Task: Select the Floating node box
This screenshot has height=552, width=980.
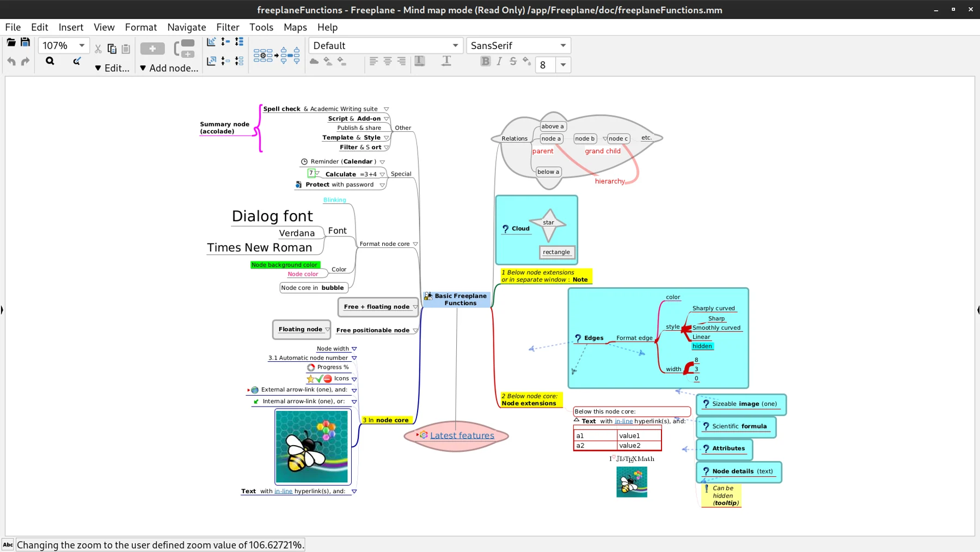Action: 302,329
